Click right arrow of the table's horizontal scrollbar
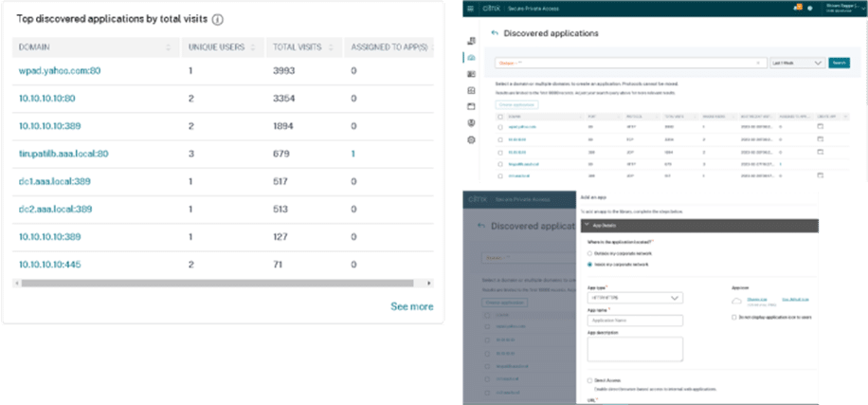The width and height of the screenshot is (868, 405). coord(429,283)
